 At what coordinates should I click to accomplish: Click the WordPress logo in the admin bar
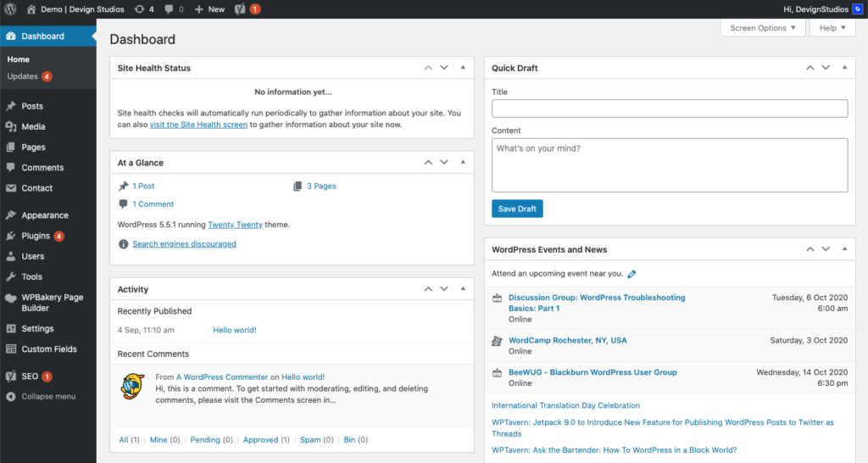click(x=10, y=8)
